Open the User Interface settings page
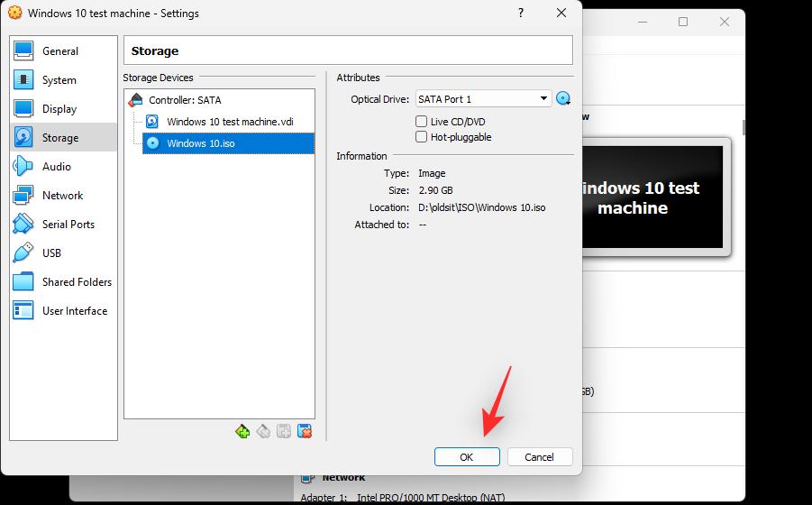 click(x=63, y=311)
